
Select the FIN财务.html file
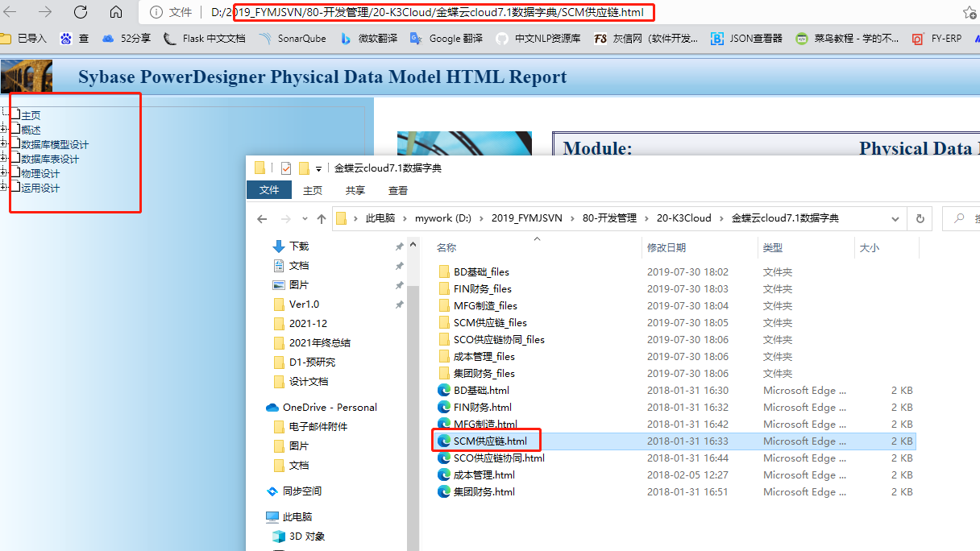pyautogui.click(x=482, y=407)
